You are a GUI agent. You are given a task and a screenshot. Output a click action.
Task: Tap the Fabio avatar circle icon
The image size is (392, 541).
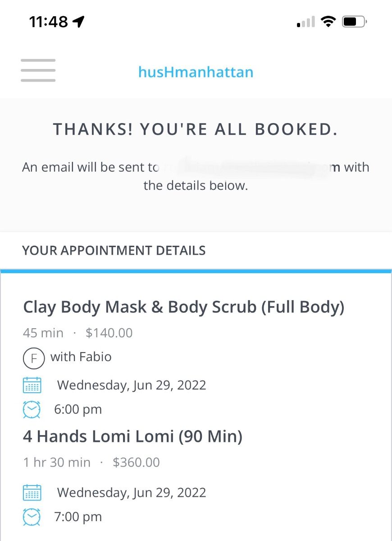point(34,359)
